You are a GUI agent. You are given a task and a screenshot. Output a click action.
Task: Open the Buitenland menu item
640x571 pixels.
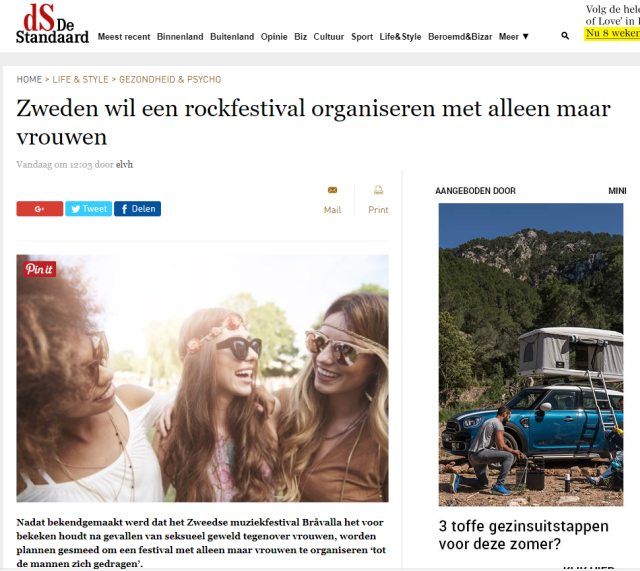pyautogui.click(x=232, y=37)
